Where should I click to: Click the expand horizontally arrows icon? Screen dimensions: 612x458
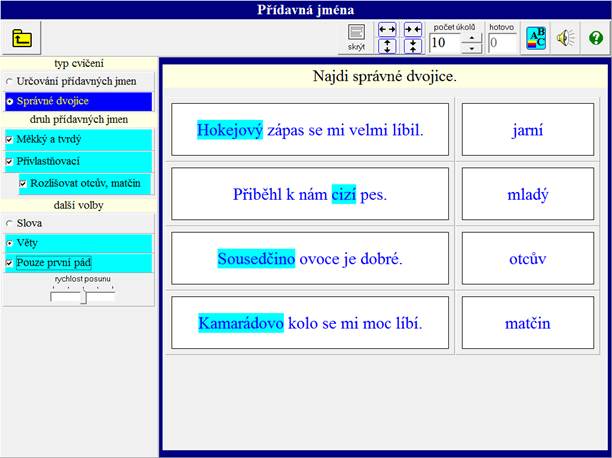tap(387, 29)
